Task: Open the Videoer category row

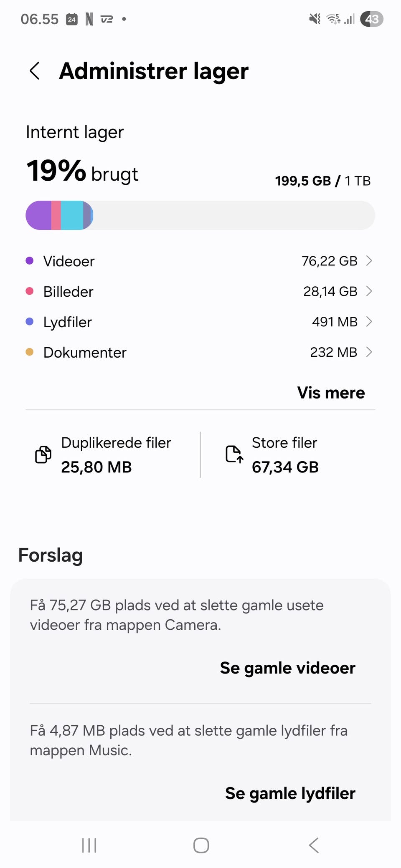Action: pos(200,261)
